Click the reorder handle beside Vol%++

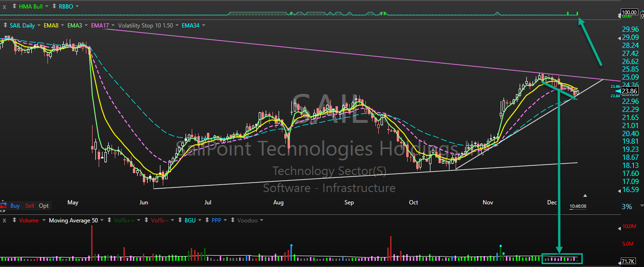pyautogui.click(x=109, y=221)
